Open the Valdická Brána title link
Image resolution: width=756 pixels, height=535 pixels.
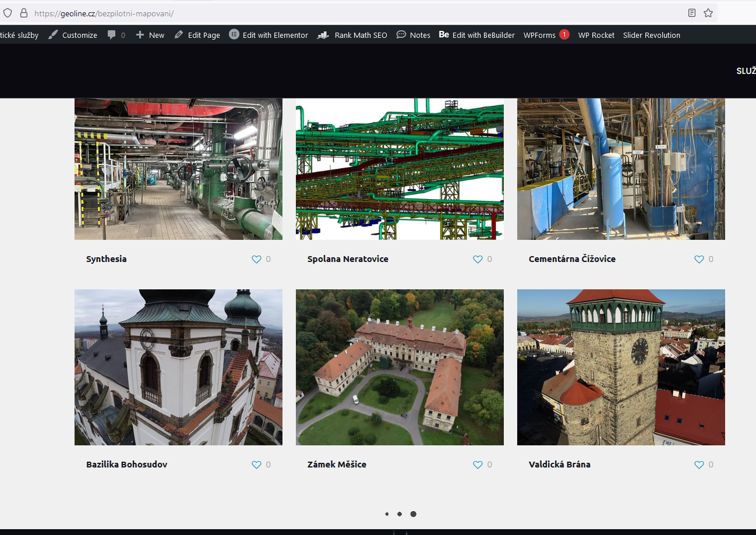pos(559,465)
